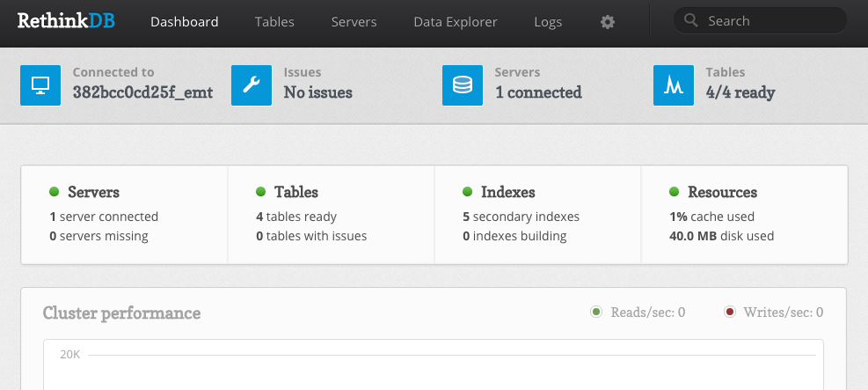Viewport: 868px width, 390px height.
Task: Click the chart icon beside Tables ready
Action: [673, 85]
